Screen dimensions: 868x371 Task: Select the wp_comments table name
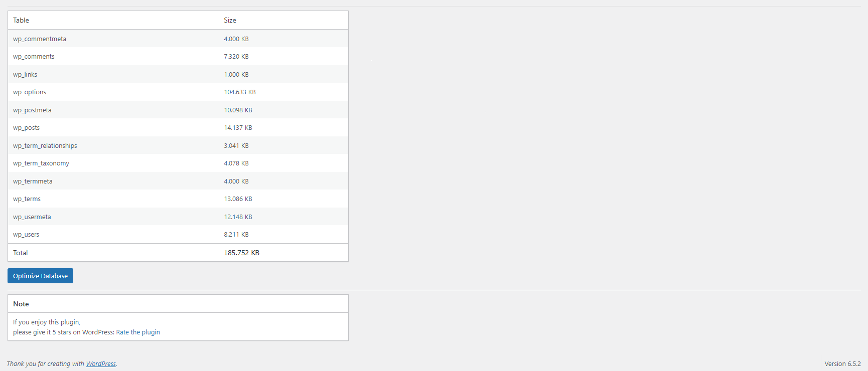tap(34, 57)
